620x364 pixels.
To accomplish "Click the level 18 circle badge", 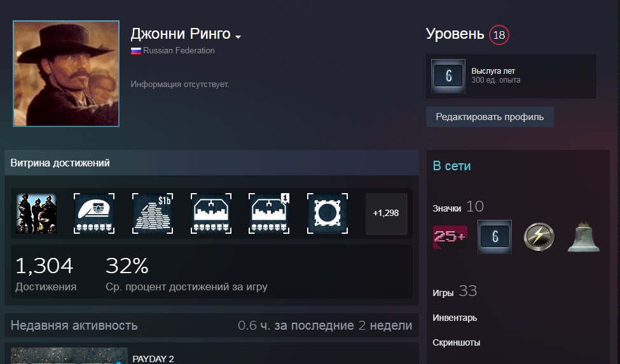I will coord(499,35).
